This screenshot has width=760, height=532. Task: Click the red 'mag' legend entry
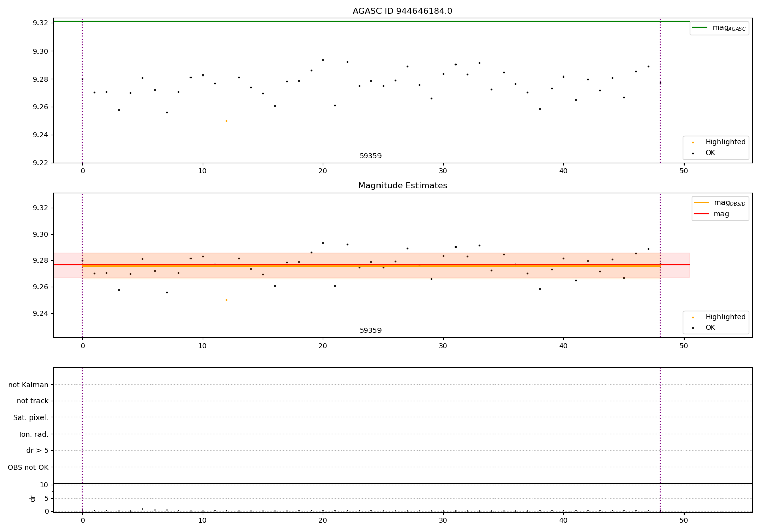point(711,214)
